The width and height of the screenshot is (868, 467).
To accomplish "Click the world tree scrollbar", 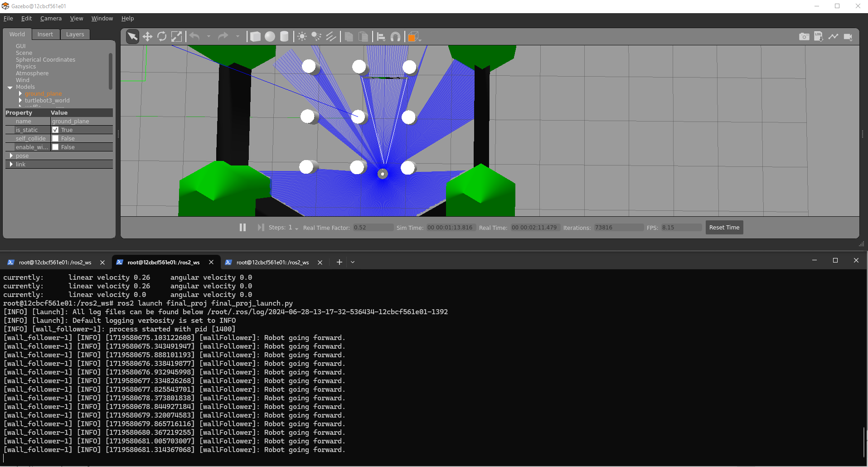I will (x=110, y=71).
